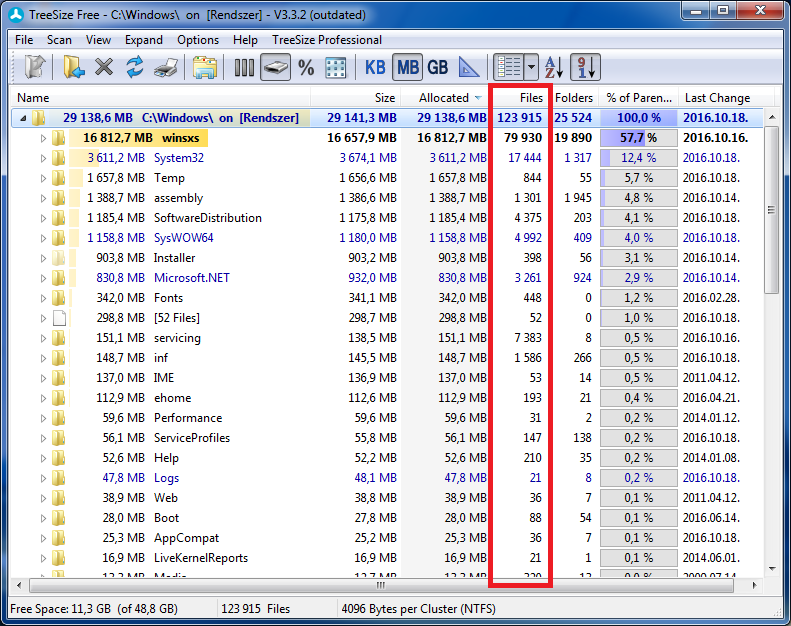Click the horizontal scrollbar thumb

click(x=381, y=586)
